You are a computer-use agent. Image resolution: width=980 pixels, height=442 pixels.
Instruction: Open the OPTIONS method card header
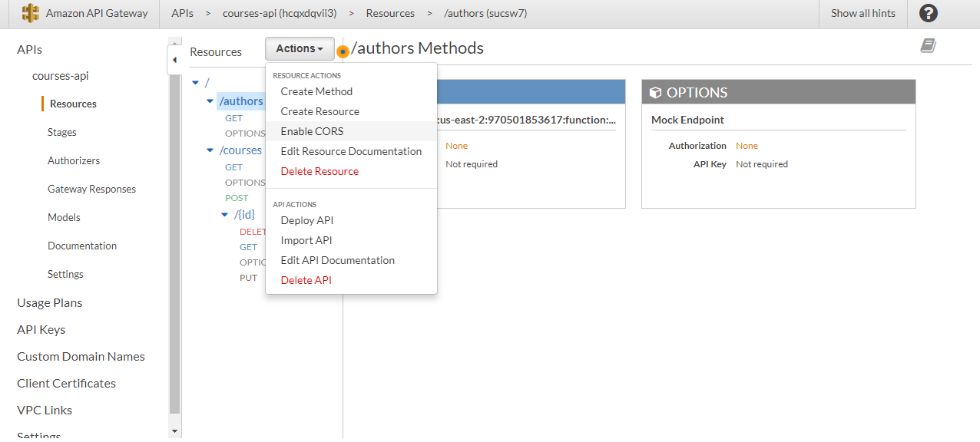(x=779, y=92)
